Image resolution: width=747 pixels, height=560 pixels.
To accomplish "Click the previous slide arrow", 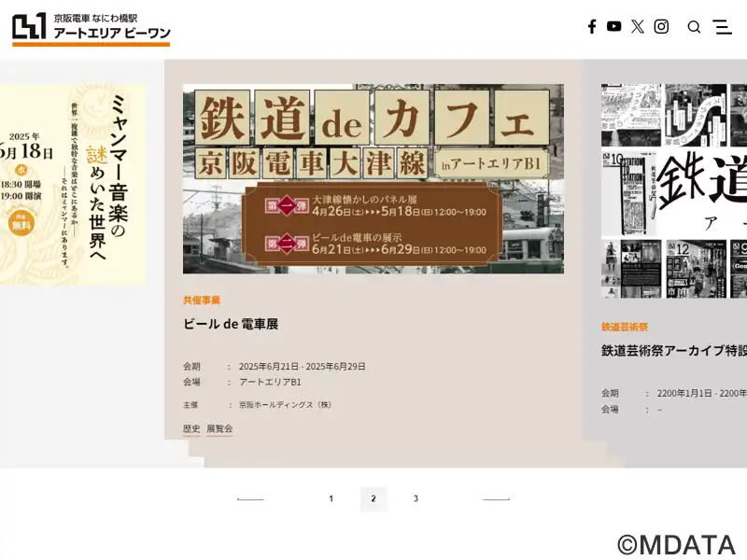I will (250, 499).
